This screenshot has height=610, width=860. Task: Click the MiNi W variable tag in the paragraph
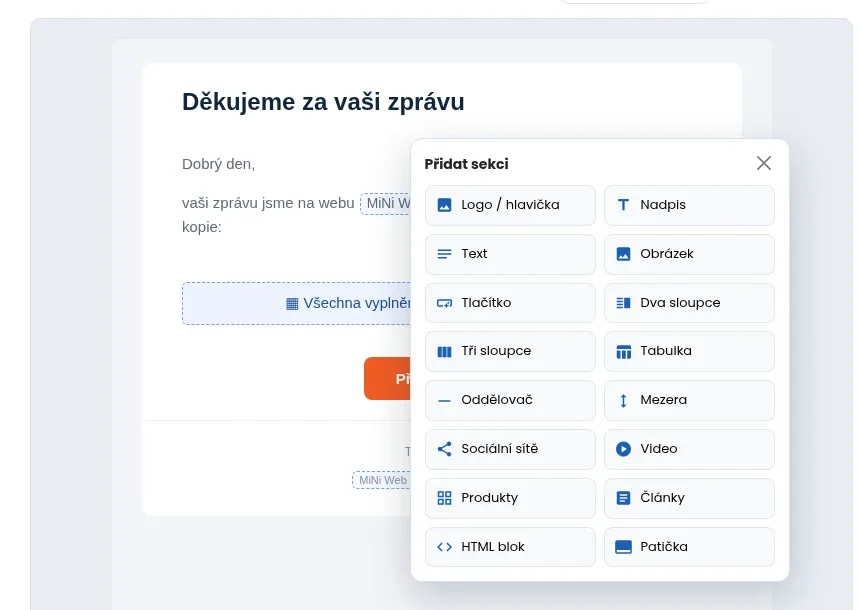pyautogui.click(x=386, y=204)
